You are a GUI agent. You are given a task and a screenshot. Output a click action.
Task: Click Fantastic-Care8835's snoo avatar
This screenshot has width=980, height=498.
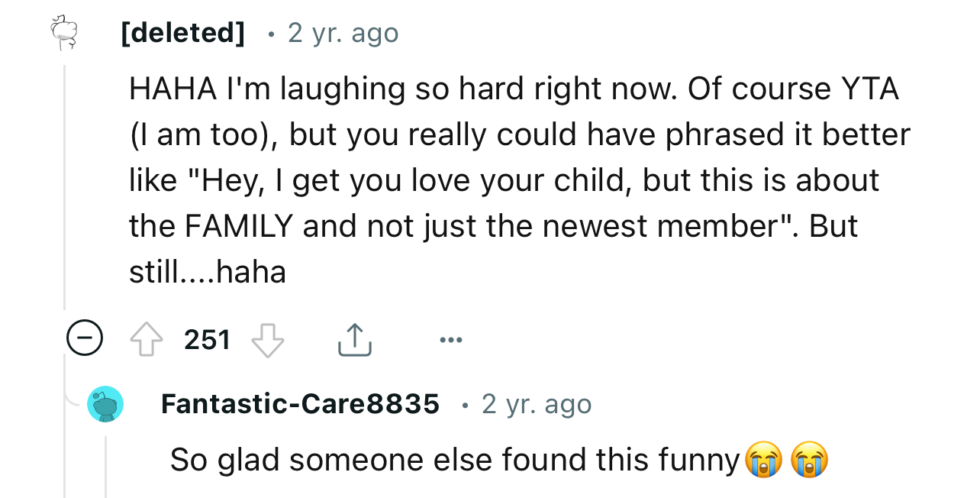click(x=105, y=404)
